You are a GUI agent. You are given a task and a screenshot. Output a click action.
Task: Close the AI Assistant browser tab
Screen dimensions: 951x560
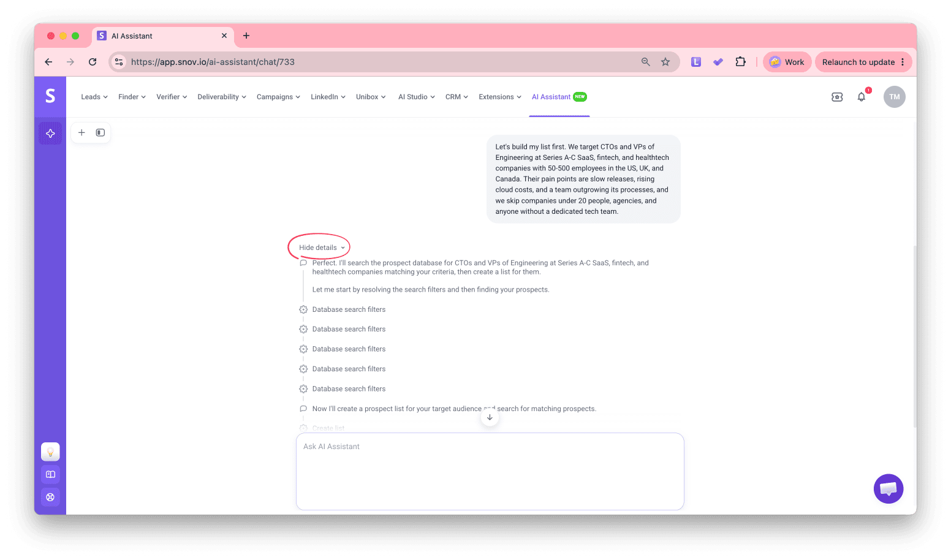224,36
